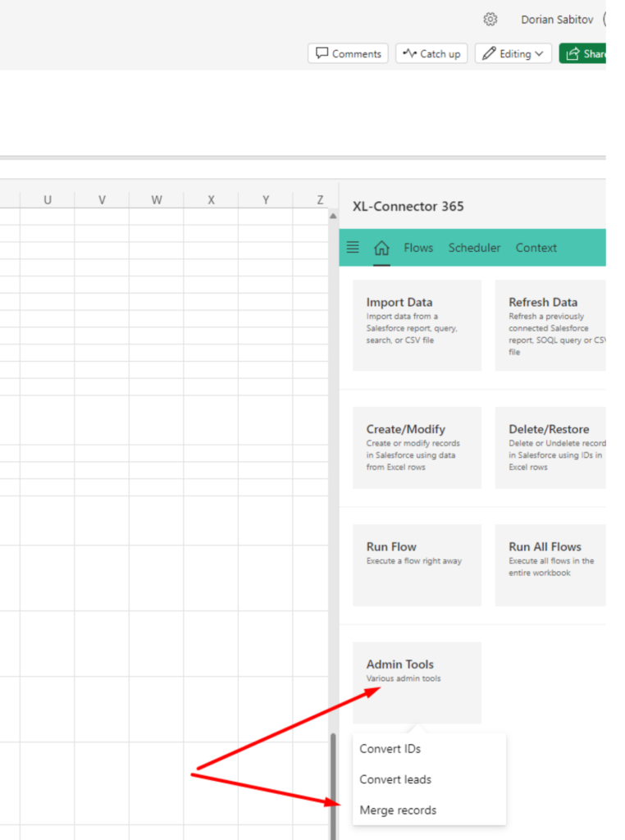Go to the XL-Connector home icon
The height and width of the screenshot is (840, 625).
(381, 248)
